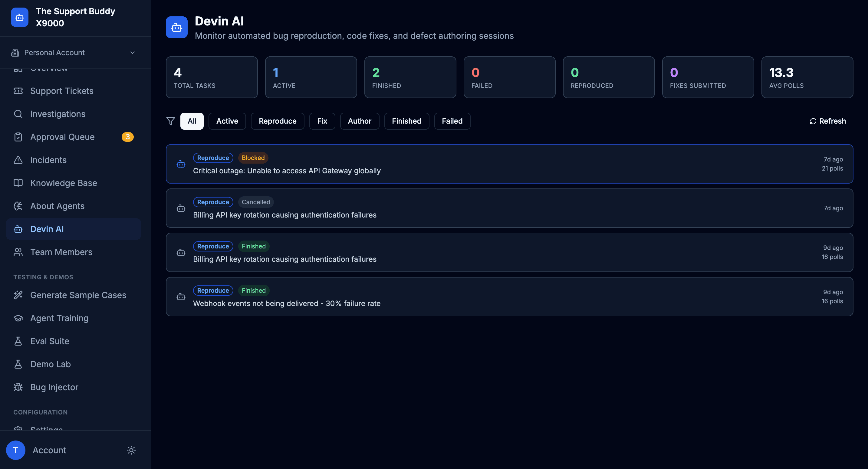Open the Eval Suite
Screen dimensions: 868x469
pyautogui.click(x=74, y=341)
